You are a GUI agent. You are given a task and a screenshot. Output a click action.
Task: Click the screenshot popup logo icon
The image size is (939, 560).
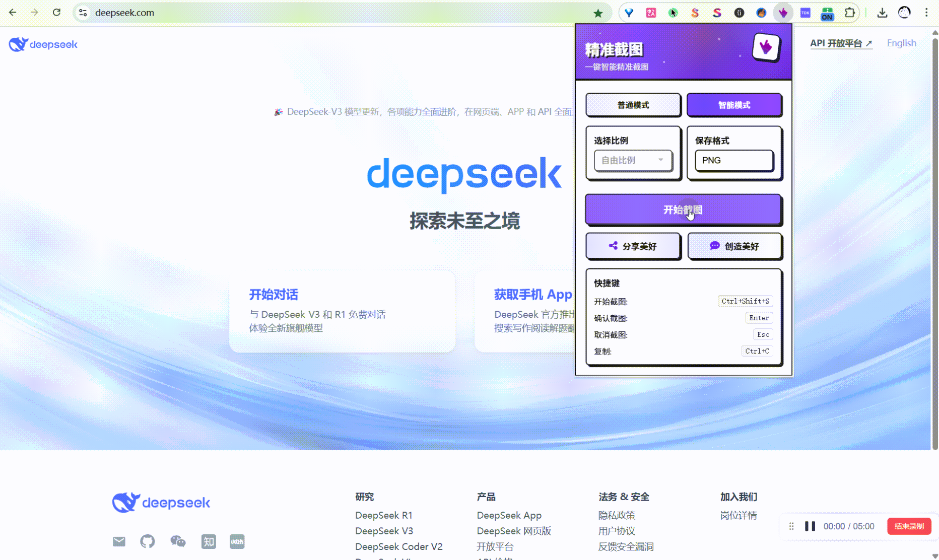tap(766, 47)
